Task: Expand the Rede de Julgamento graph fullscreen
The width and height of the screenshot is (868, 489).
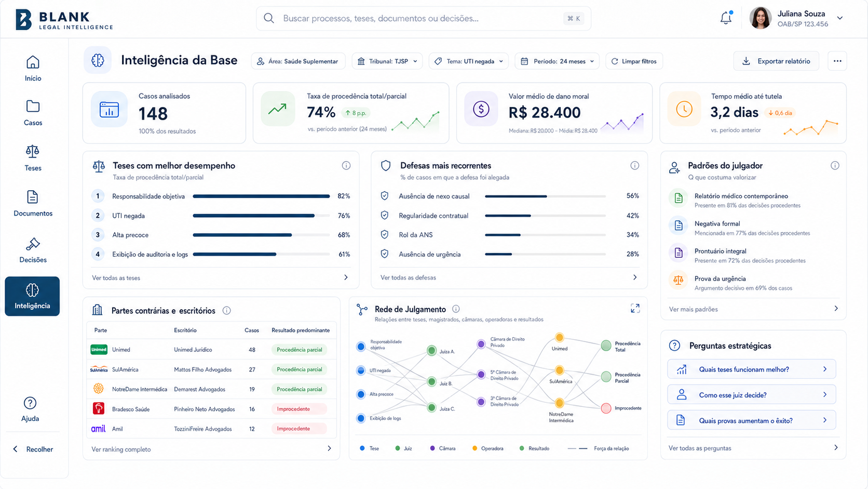Action: pos(635,308)
